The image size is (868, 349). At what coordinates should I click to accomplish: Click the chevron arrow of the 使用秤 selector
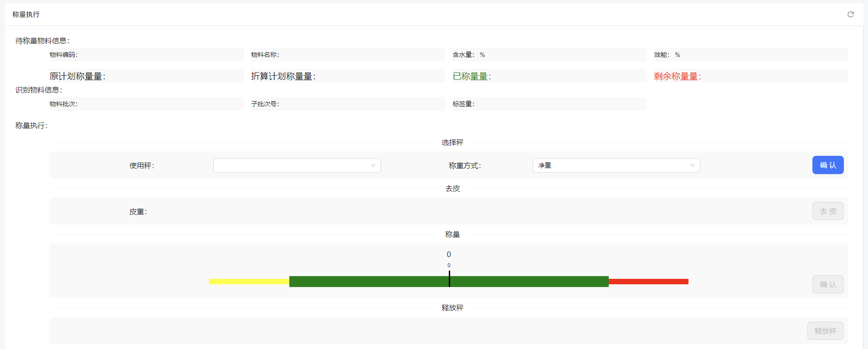click(x=373, y=165)
